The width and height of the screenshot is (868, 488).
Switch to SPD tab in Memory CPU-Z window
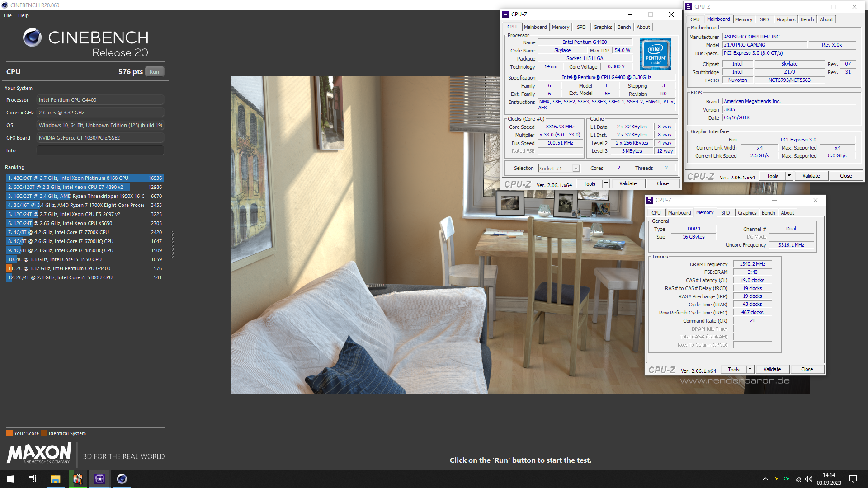click(x=726, y=213)
